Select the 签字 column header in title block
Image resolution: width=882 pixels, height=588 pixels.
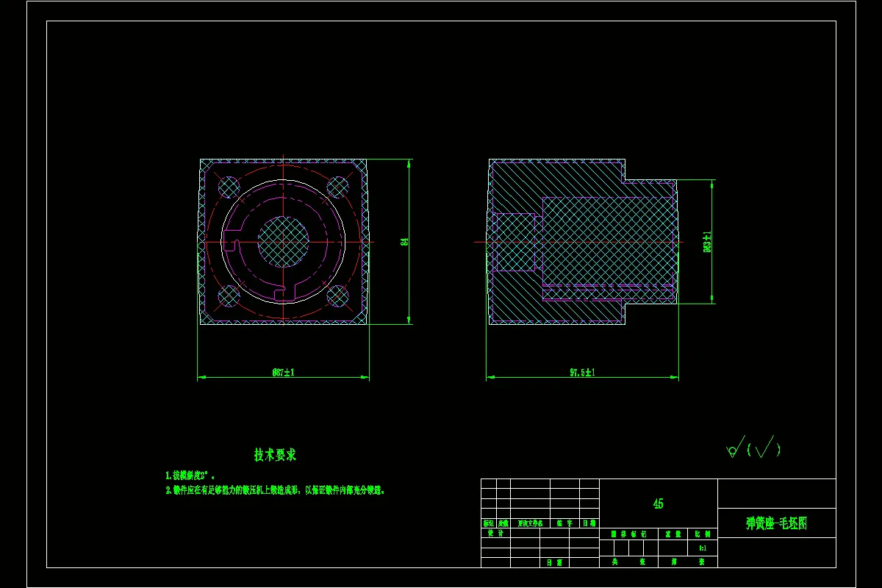[564, 523]
